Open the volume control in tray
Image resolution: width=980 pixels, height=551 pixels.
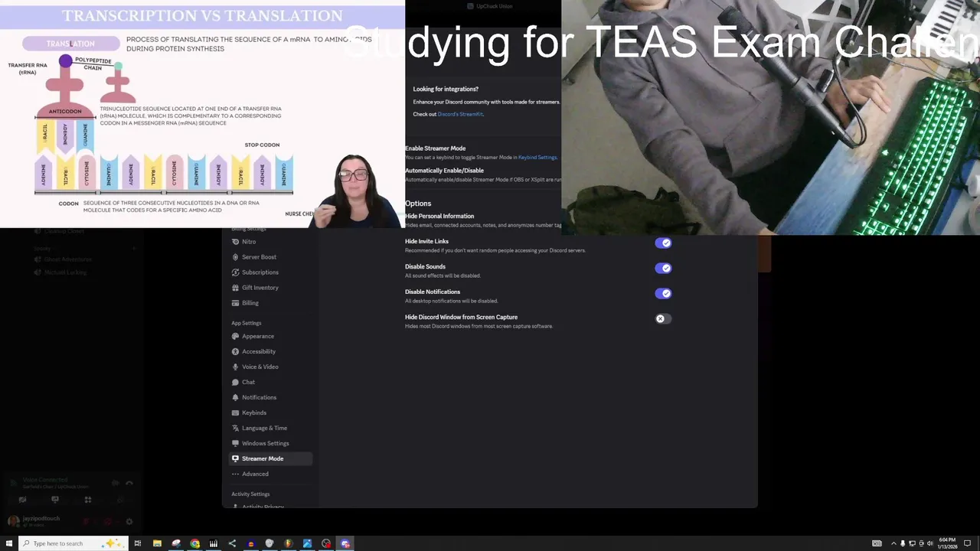click(930, 543)
